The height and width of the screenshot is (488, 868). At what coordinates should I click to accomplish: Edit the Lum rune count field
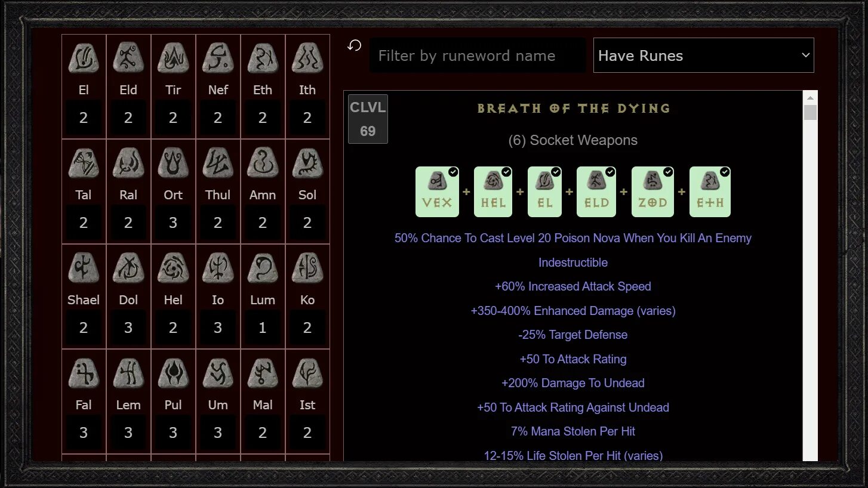(x=263, y=328)
